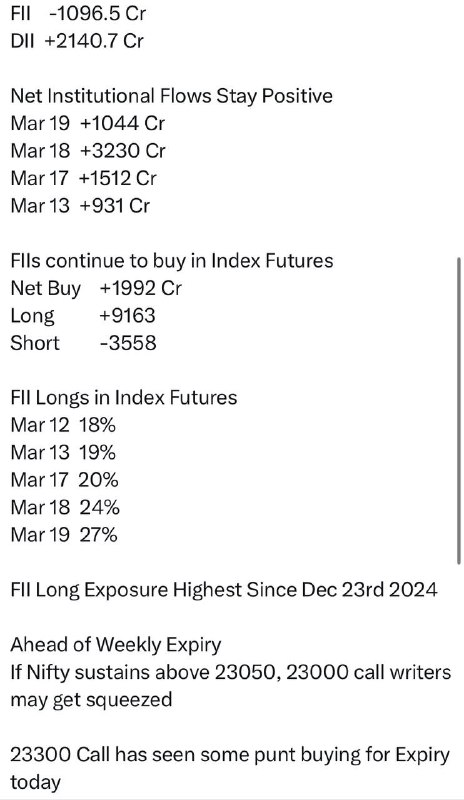Click the 'Mar 17 20%' entry

tap(64, 480)
